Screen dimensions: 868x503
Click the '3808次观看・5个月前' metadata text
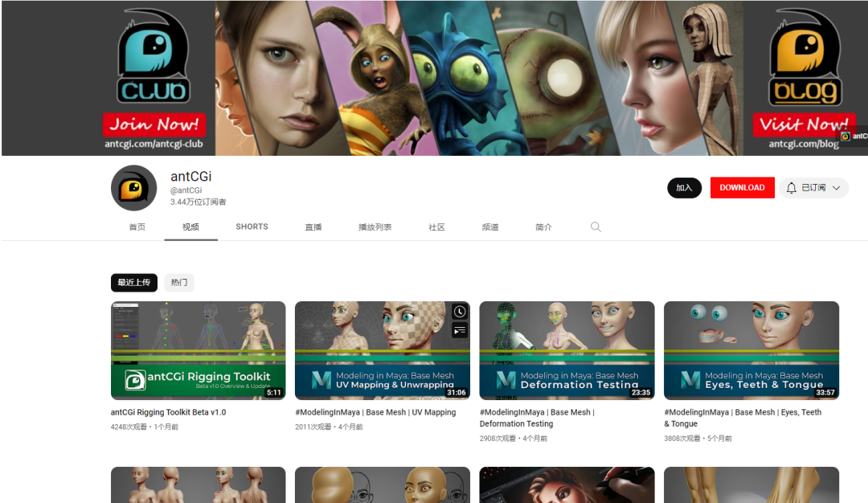tap(698, 438)
